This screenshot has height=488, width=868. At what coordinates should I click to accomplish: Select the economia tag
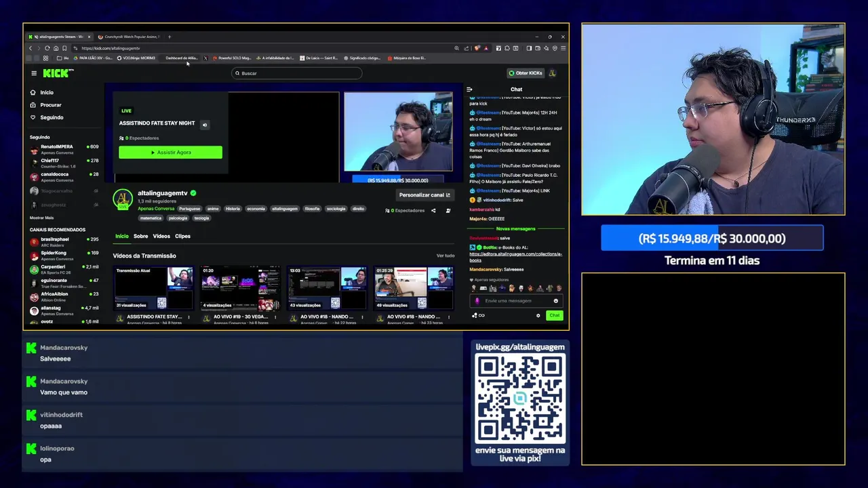(x=256, y=209)
